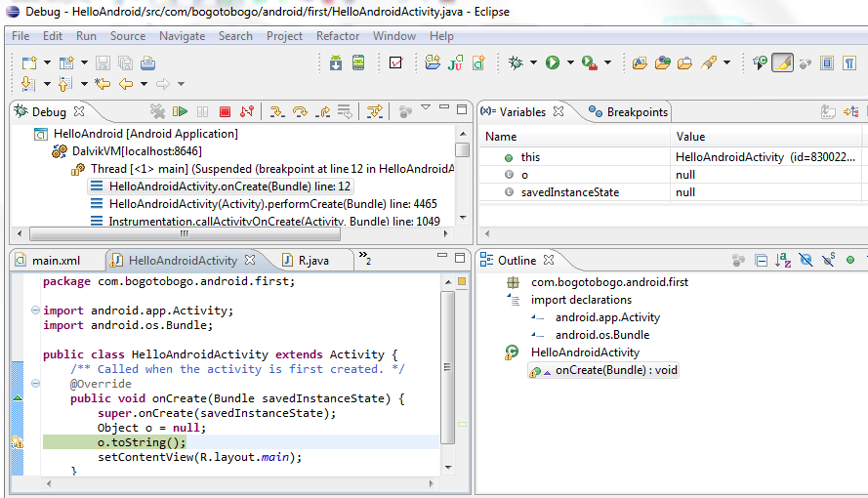Click the Run External Tools icon

click(590, 63)
